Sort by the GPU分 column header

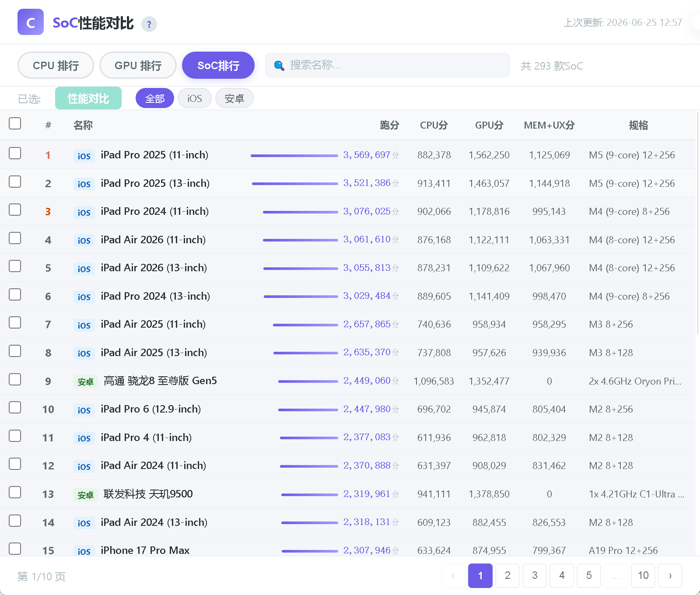tap(489, 125)
